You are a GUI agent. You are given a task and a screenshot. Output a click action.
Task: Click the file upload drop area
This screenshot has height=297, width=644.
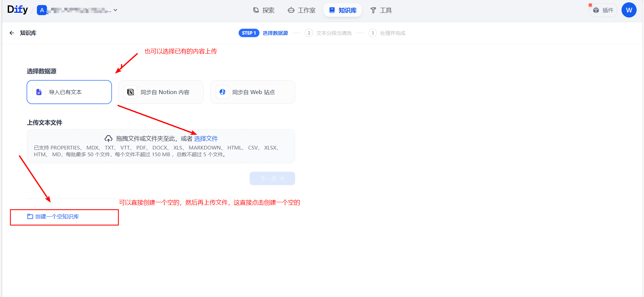(161, 146)
